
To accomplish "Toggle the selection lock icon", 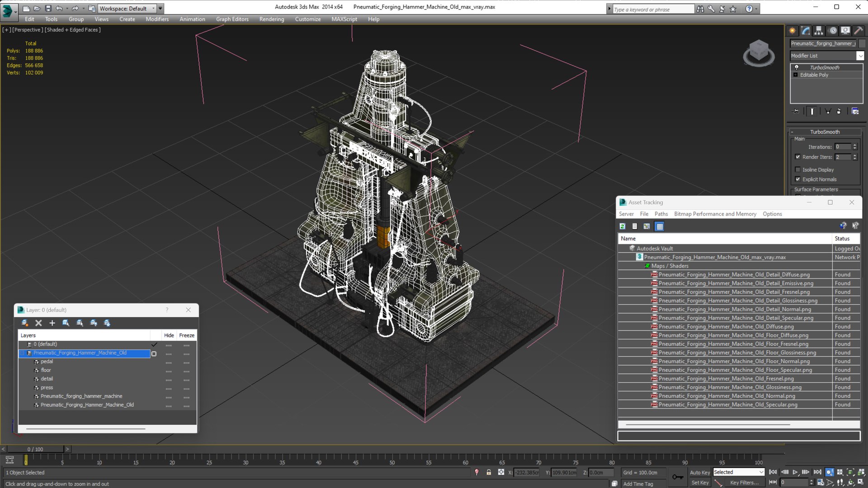I will pyautogui.click(x=489, y=472).
